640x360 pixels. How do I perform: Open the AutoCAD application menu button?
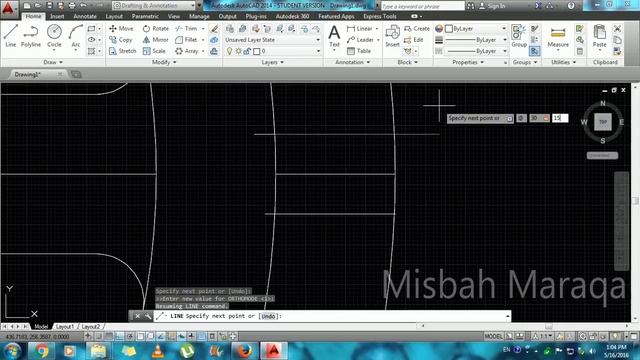[9, 9]
